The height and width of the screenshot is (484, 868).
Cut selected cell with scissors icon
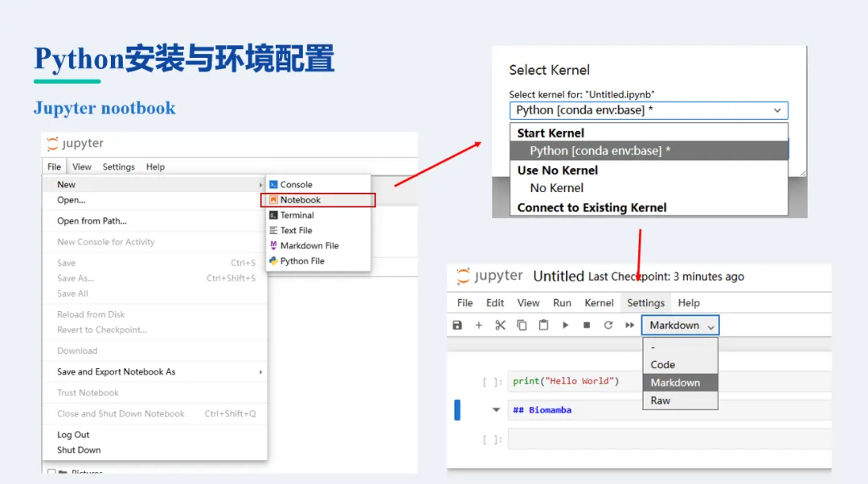pos(501,325)
